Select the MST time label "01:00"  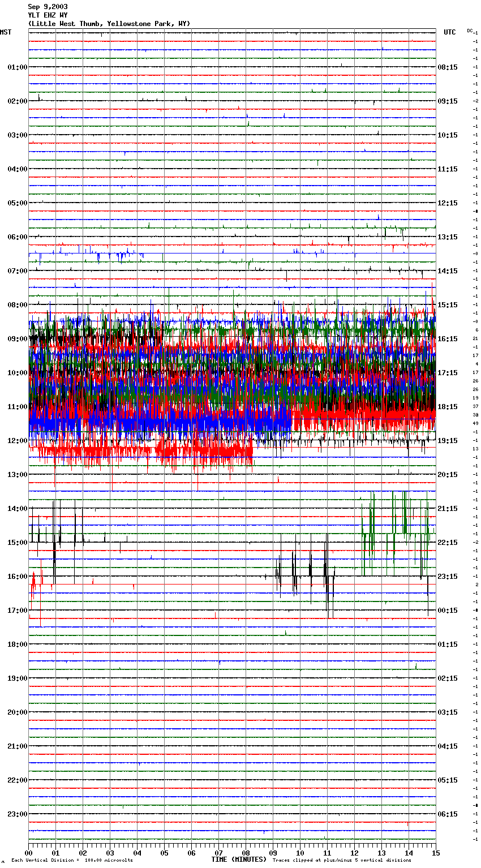point(18,67)
